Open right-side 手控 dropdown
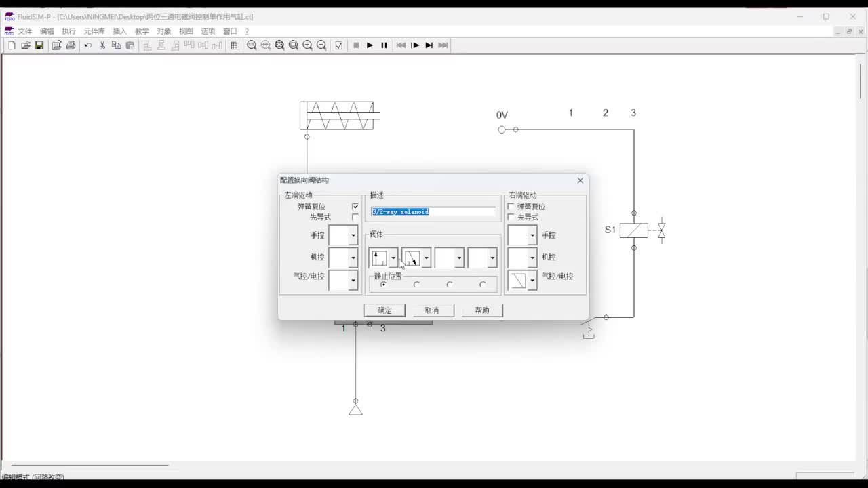Screen dimensions: 868x488 532,235
